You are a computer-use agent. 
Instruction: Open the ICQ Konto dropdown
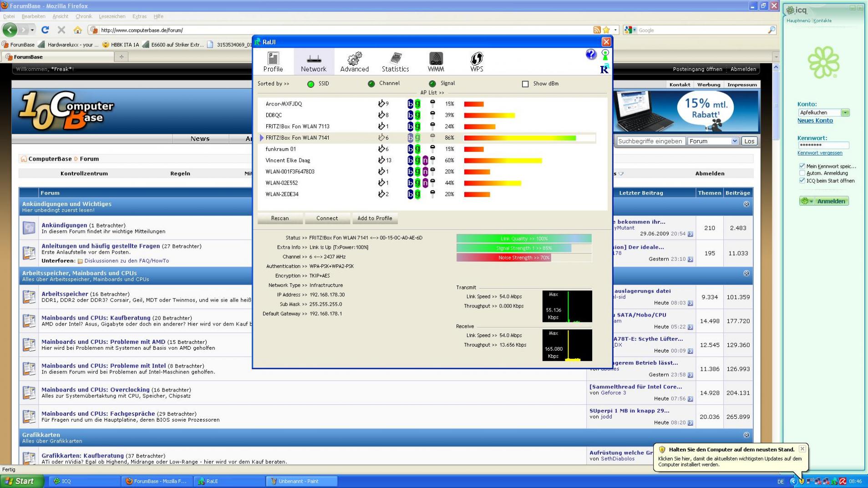coord(845,112)
